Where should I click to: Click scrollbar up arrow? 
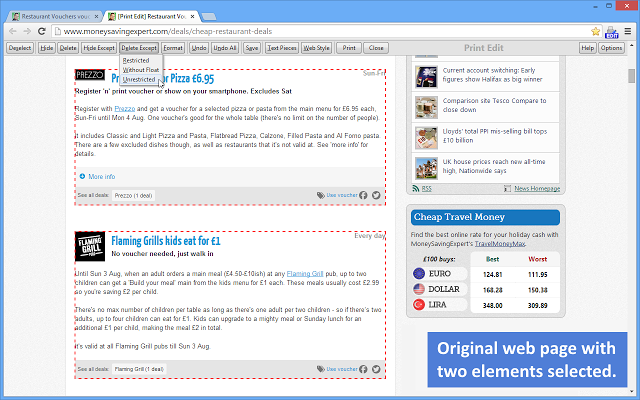pyautogui.click(x=631, y=45)
